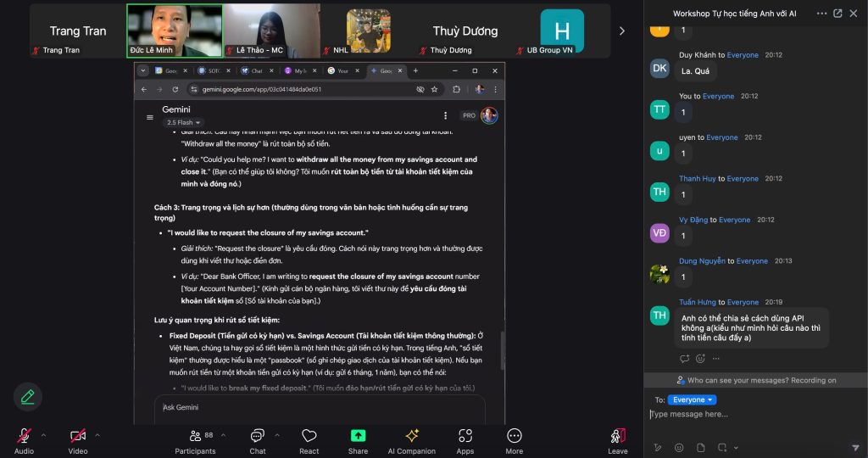
Task: Open the Apps menu
Action: pyautogui.click(x=465, y=441)
